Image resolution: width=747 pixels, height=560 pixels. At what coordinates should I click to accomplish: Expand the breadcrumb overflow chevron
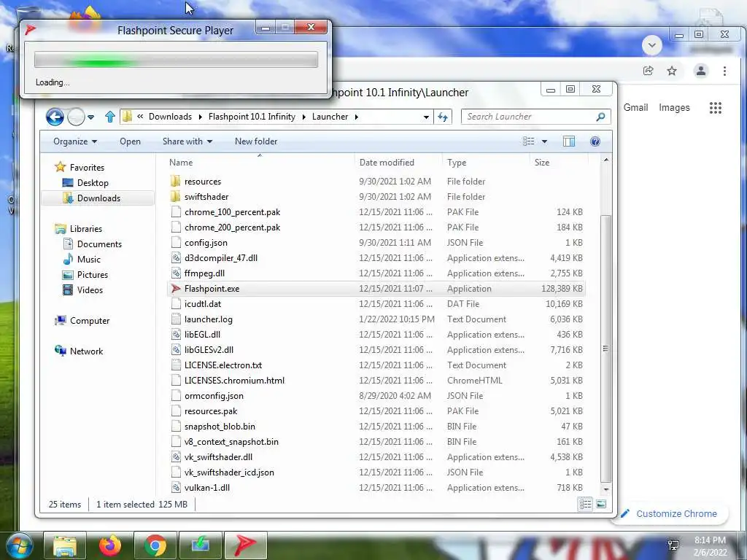point(140,116)
